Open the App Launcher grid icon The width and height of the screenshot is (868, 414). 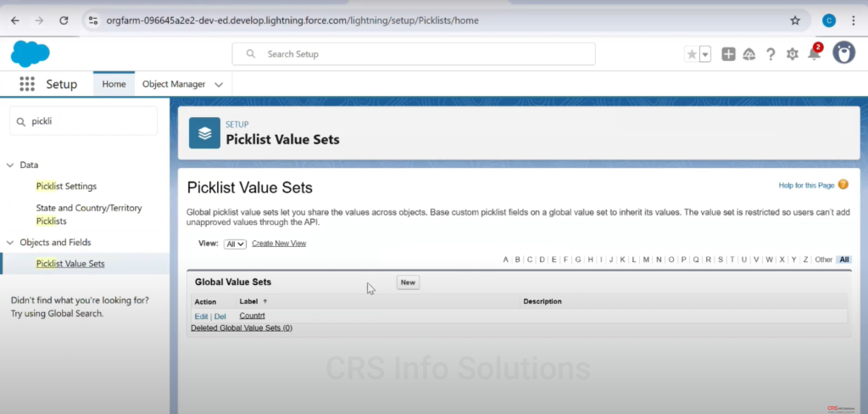click(26, 84)
